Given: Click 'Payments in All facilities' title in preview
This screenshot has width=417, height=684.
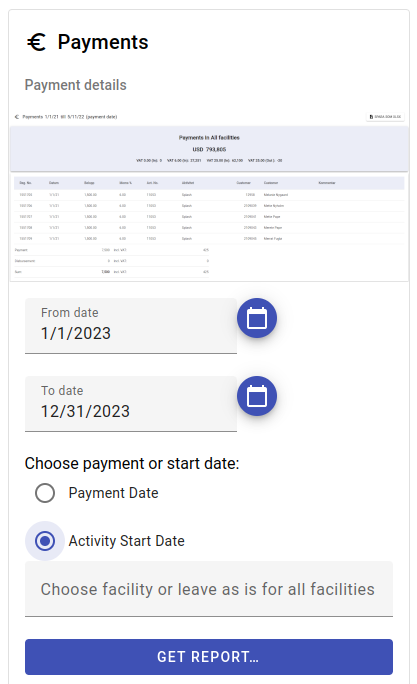Looking at the screenshot, I should pos(209,137).
